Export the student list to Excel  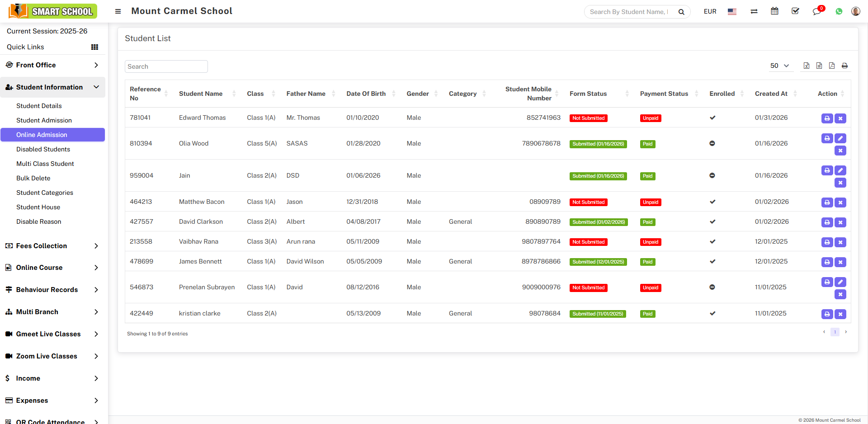[x=806, y=66]
